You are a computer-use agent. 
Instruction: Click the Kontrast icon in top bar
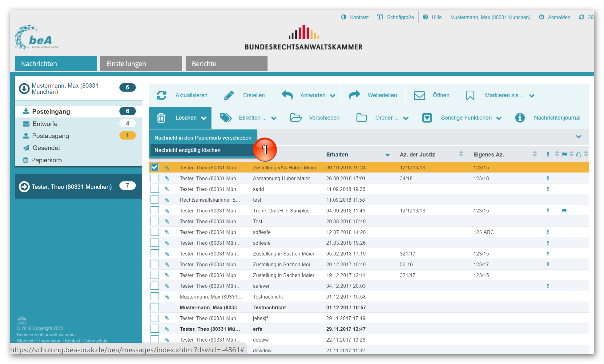coord(344,17)
